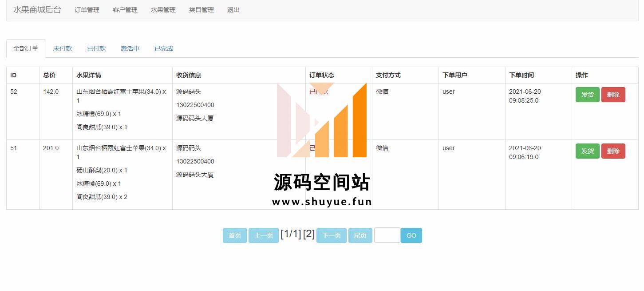This screenshot has height=291, width=644.
Task: Click 砀山酥梨(20.0) x 1 item
Action: [102, 170]
